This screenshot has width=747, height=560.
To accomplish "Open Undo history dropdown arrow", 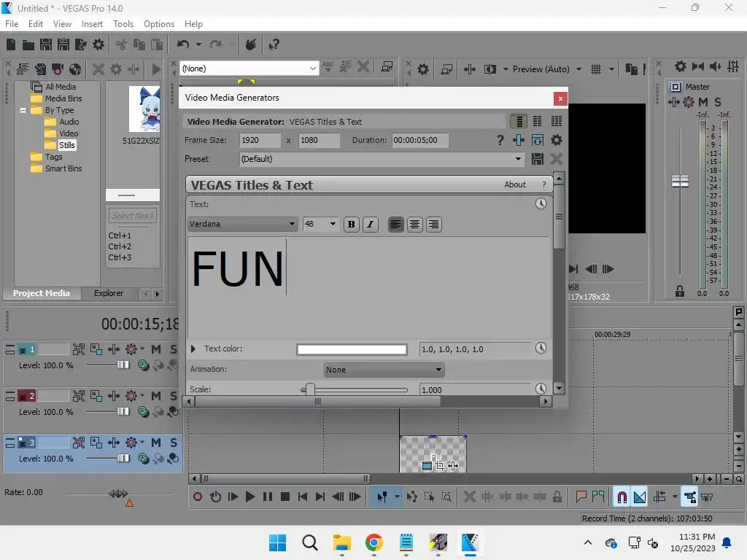I will point(198,44).
